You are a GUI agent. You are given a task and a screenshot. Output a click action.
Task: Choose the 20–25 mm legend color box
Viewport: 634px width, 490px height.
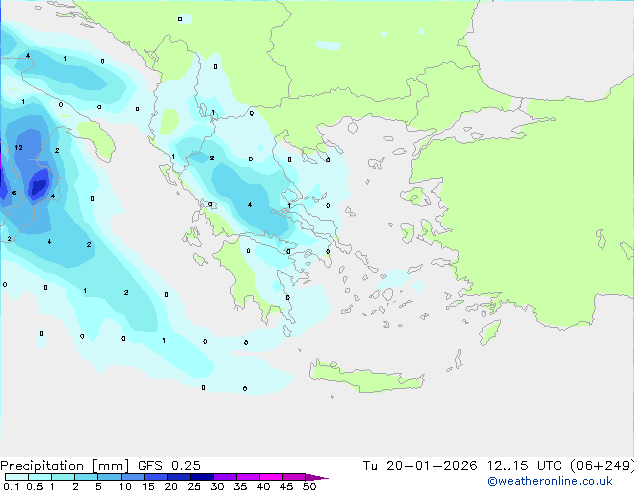click(x=178, y=477)
